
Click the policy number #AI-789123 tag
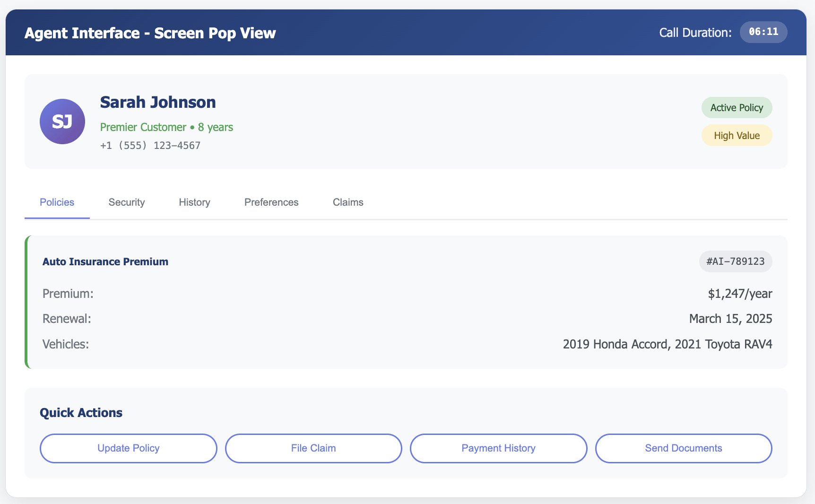pyautogui.click(x=736, y=261)
